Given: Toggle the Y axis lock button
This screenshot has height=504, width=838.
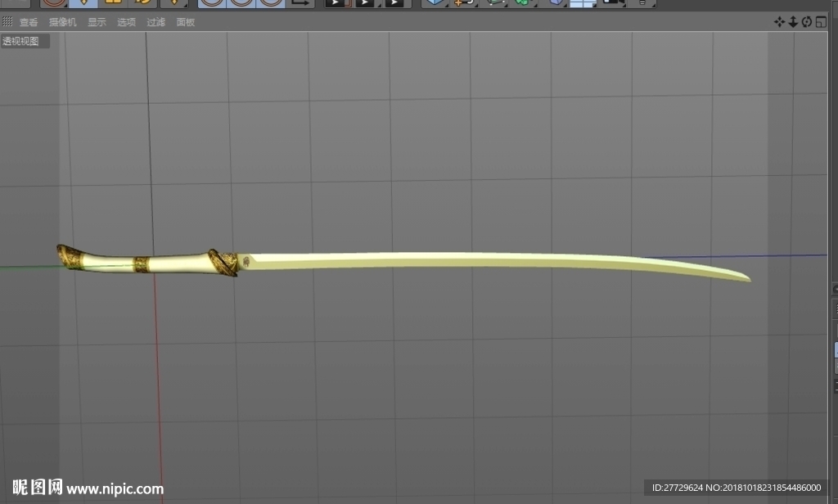Looking at the screenshot, I should point(241,3).
